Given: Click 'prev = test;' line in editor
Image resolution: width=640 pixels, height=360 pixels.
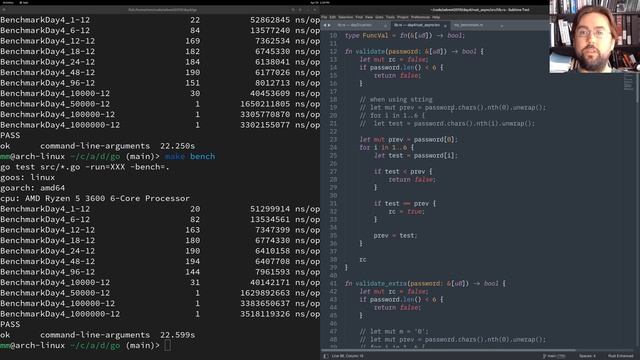Looking at the screenshot, I should [396, 236].
